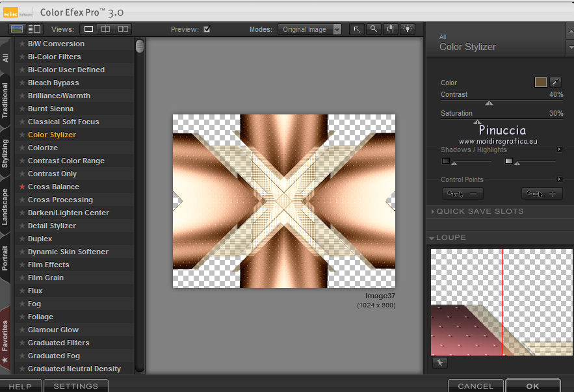The width and height of the screenshot is (574, 392).
Task: Toggle favorite star for Cross Balance
Action: click(x=21, y=187)
